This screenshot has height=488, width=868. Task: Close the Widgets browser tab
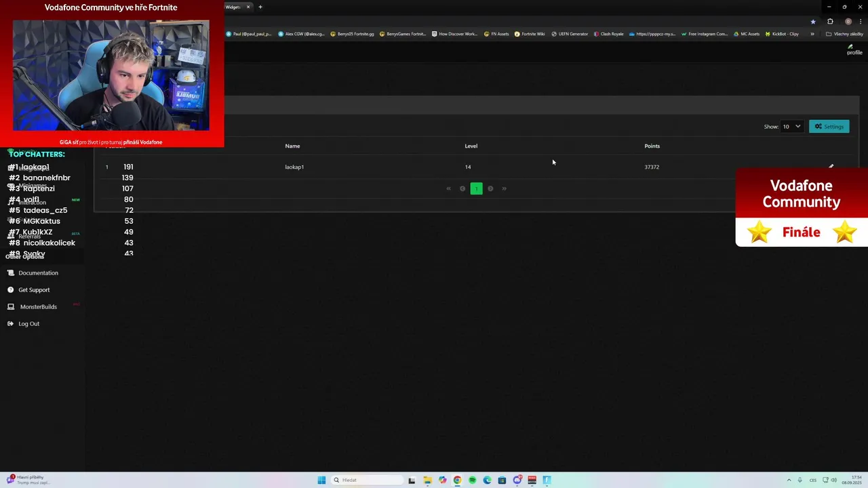coord(248,7)
